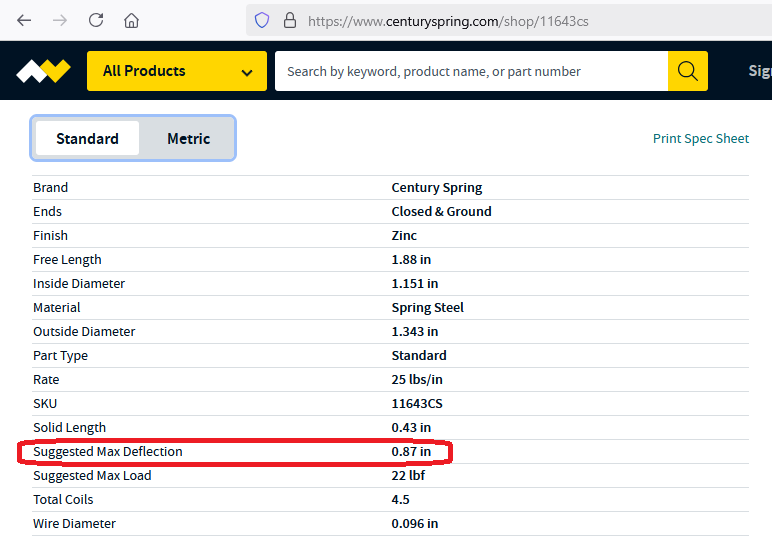Viewport: 772px width, 552px height.
Task: Click the 'Ends' label
Action: (47, 211)
